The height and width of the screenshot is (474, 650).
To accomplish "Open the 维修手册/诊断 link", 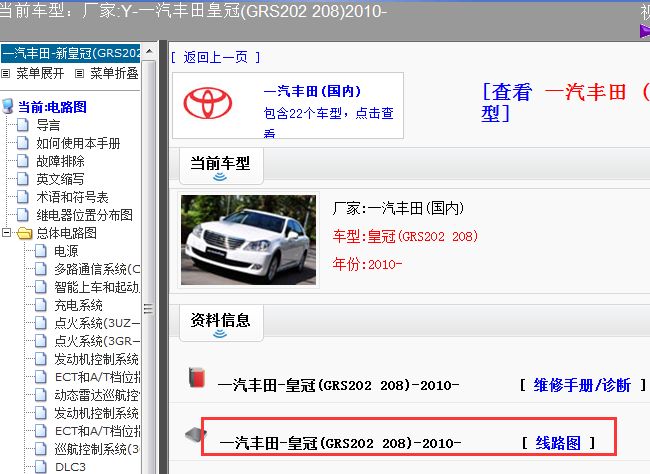I will (x=582, y=385).
